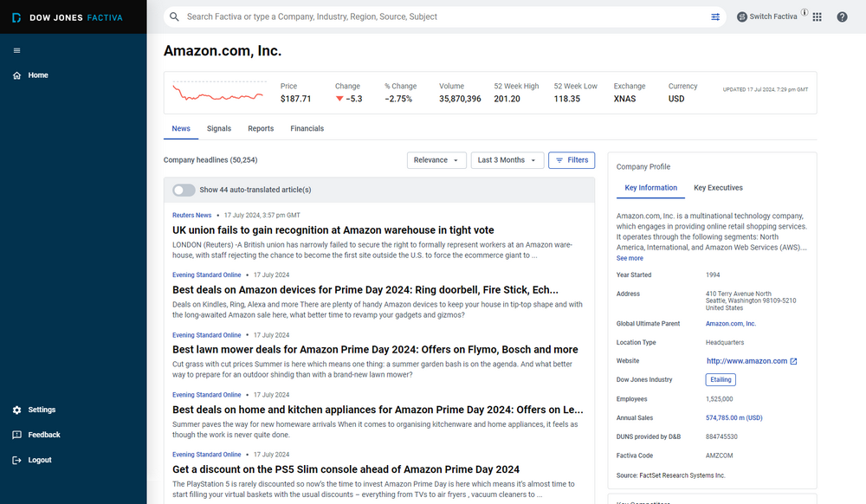The height and width of the screenshot is (504, 866).
Task: Open the help question mark icon
Action: 842,17
